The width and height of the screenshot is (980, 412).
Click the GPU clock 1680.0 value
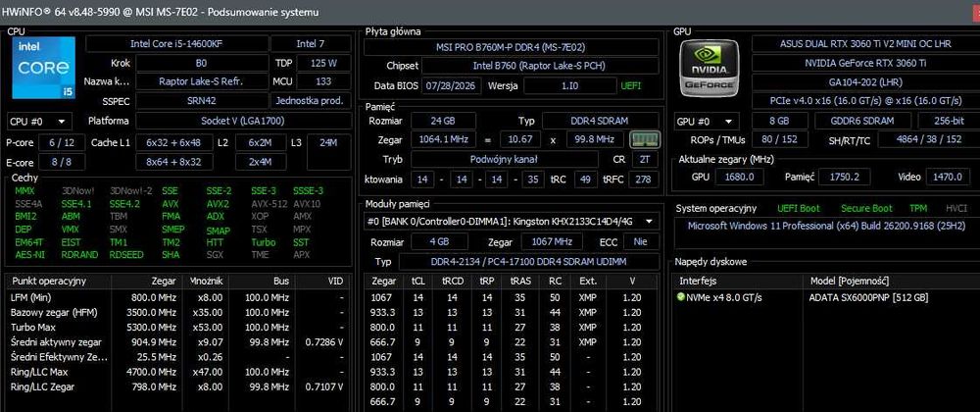click(739, 177)
